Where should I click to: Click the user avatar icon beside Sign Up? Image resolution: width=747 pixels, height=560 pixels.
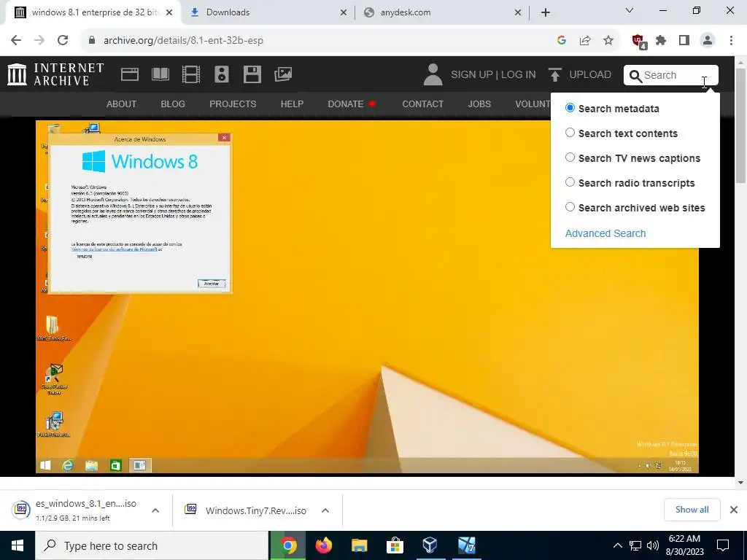point(433,74)
